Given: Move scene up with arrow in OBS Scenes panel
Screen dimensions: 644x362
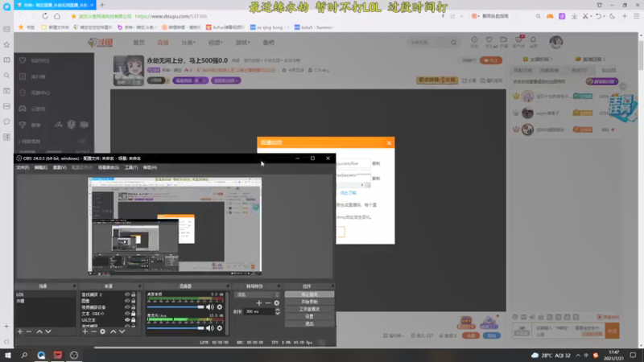Looking at the screenshot, I should 39,331.
